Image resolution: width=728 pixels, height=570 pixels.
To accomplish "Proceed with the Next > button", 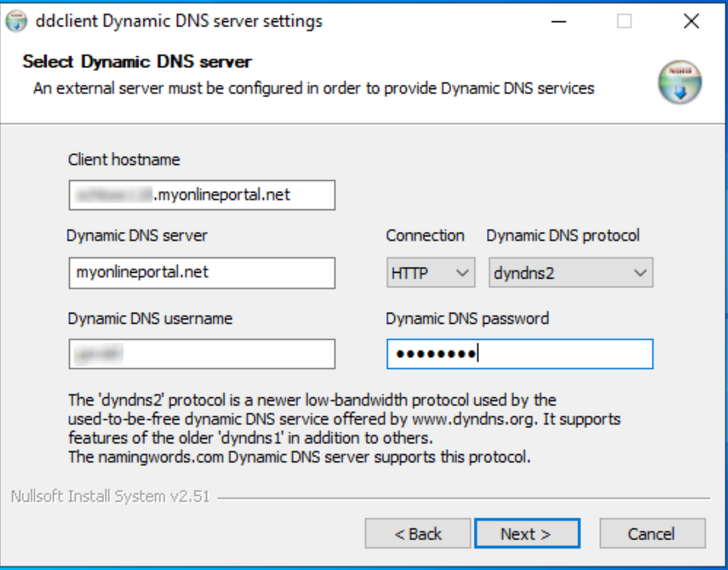I will click(527, 533).
